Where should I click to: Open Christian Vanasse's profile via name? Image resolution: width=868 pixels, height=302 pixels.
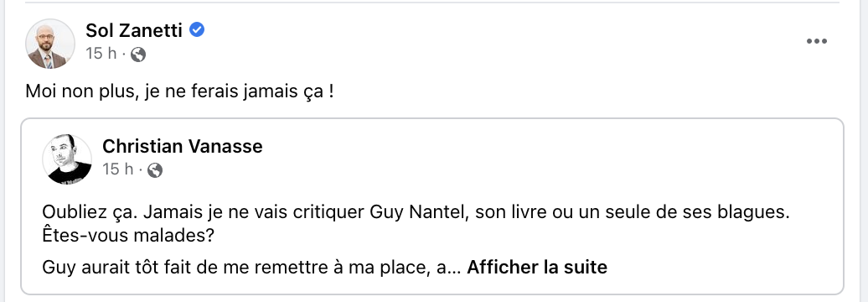(x=183, y=146)
